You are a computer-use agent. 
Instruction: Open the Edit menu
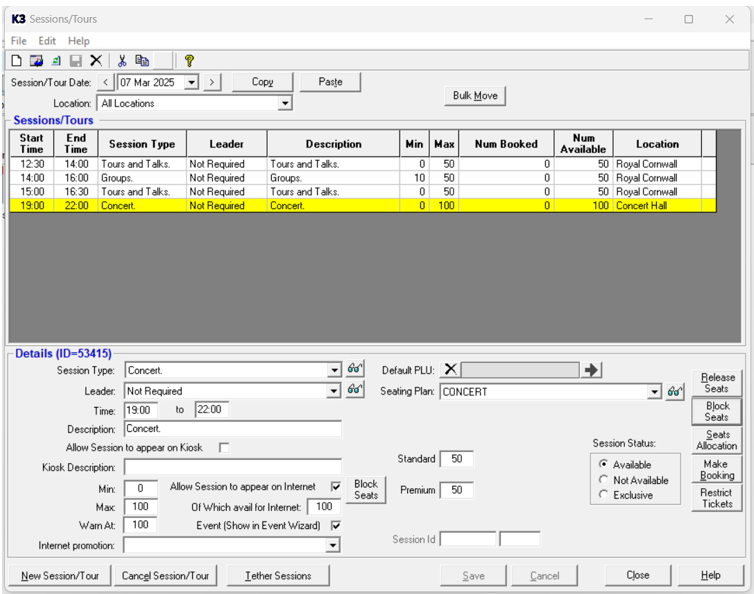47,41
